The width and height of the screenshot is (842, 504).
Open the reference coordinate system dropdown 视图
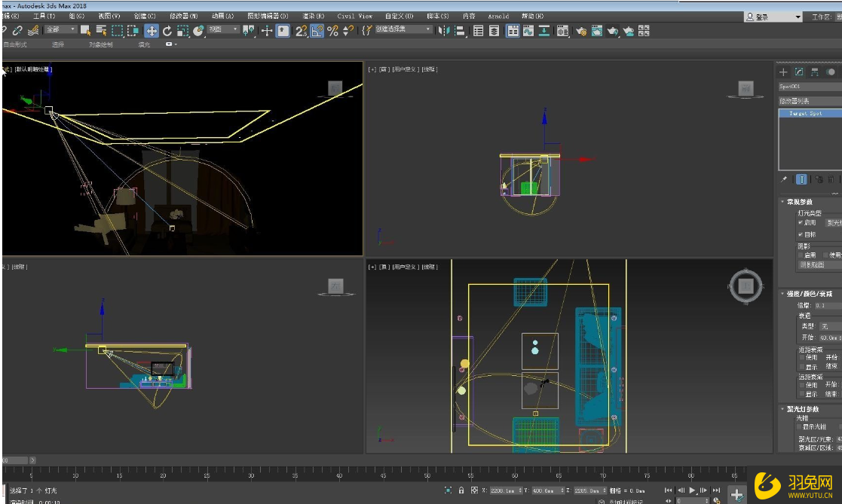[x=221, y=32]
